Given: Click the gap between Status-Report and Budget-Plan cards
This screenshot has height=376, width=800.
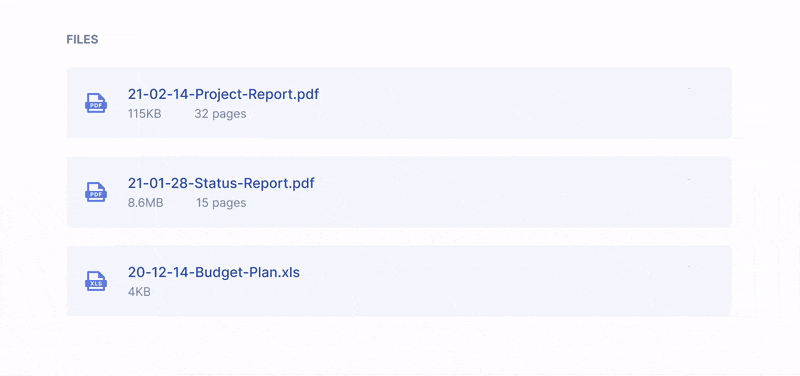Looking at the screenshot, I should coord(399,237).
